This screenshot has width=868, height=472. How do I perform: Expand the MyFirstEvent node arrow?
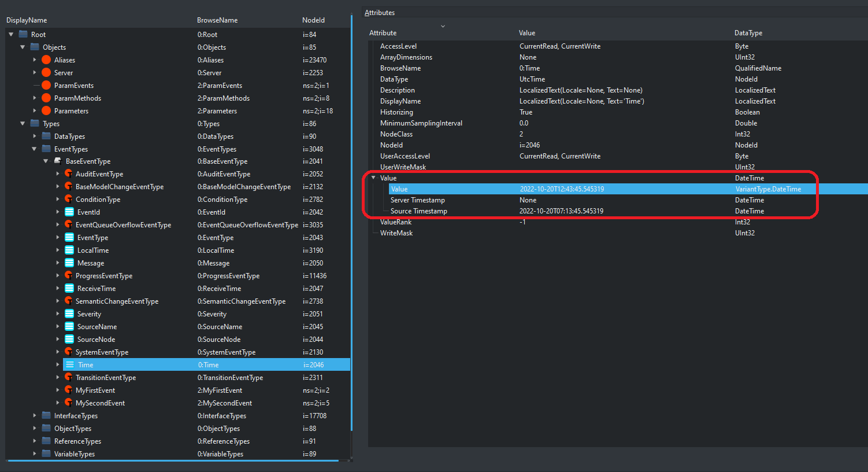pyautogui.click(x=58, y=390)
